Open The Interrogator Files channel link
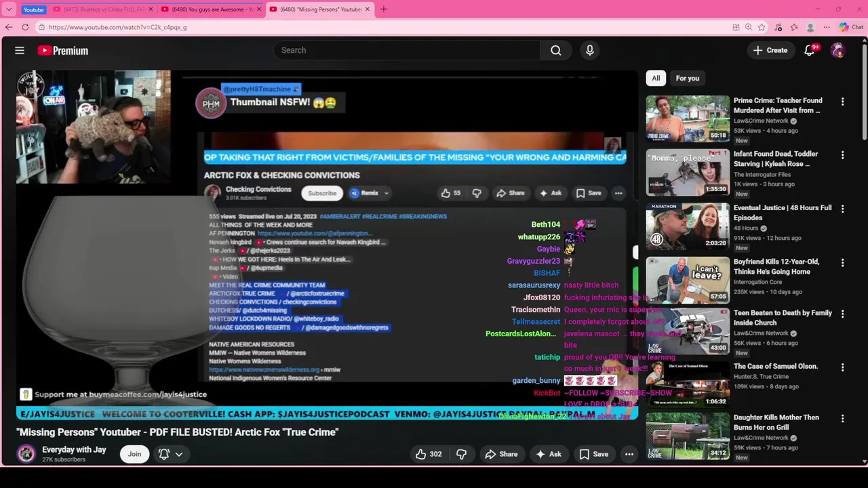Viewport: 868px width, 488px height. pos(762,174)
